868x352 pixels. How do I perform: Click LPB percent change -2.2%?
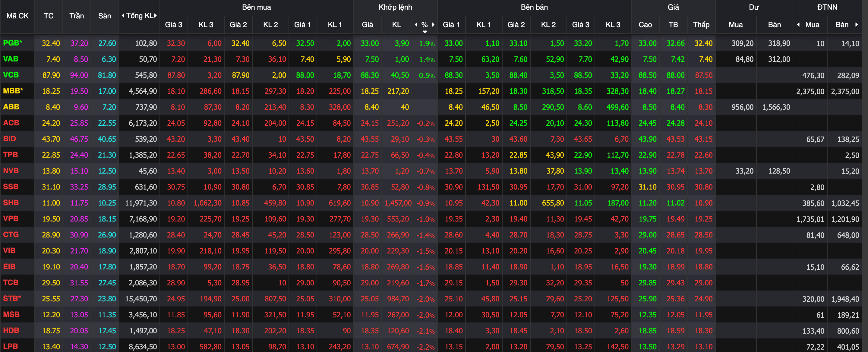(x=425, y=347)
